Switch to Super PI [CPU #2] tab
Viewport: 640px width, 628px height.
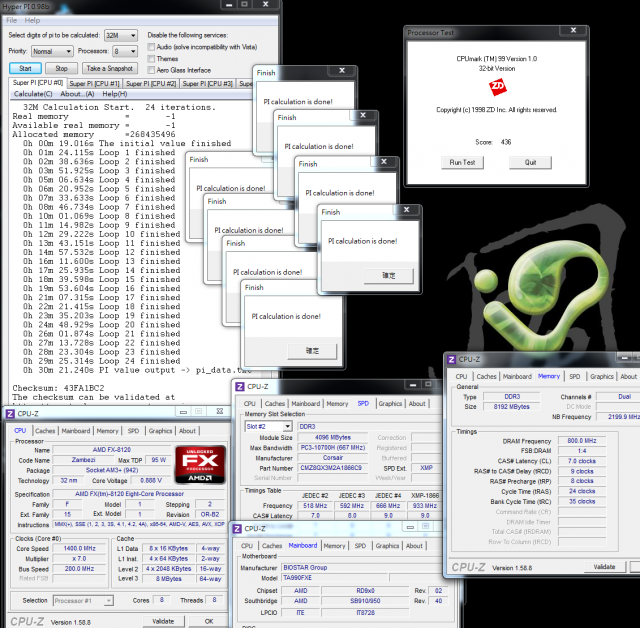(x=151, y=84)
